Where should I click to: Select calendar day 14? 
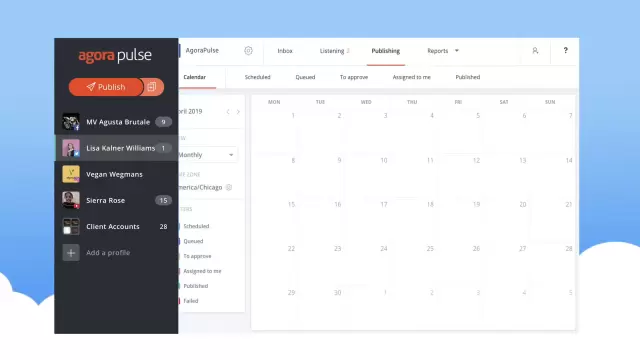pos(569,160)
